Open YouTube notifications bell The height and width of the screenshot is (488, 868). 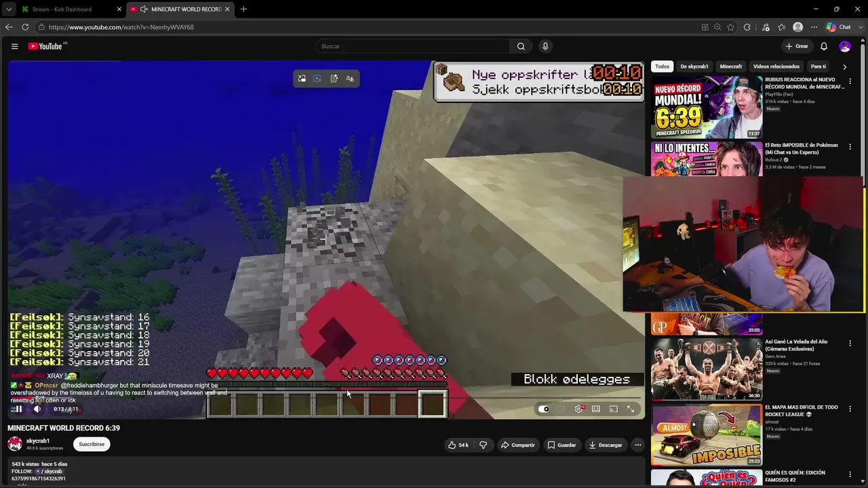(824, 46)
